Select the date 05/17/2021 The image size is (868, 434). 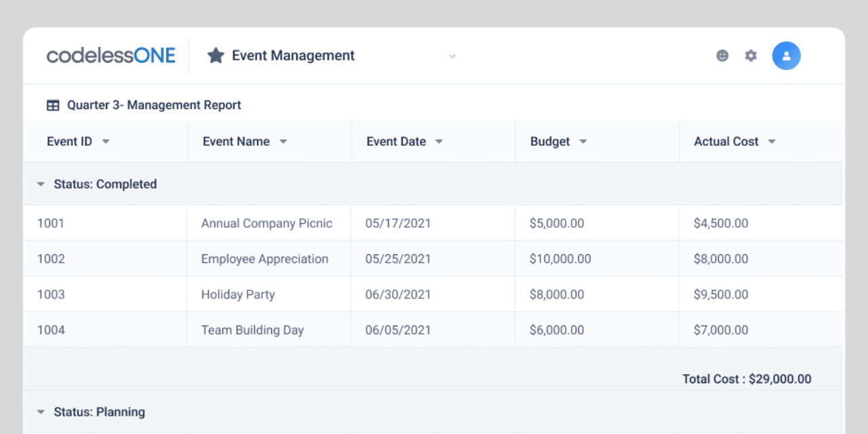[398, 223]
